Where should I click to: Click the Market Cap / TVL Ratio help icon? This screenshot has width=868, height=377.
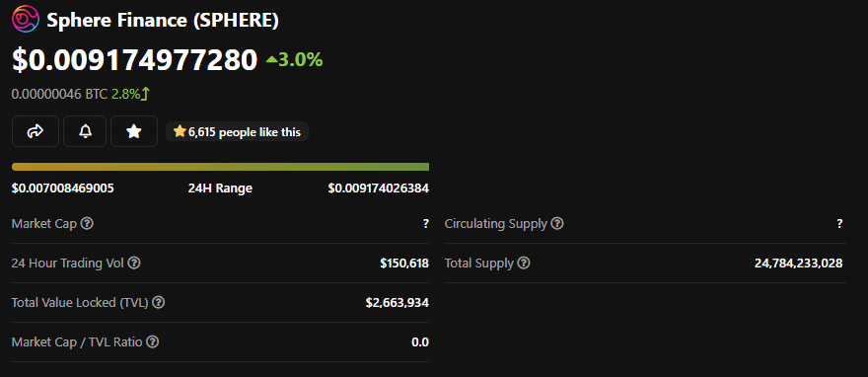pos(152,342)
